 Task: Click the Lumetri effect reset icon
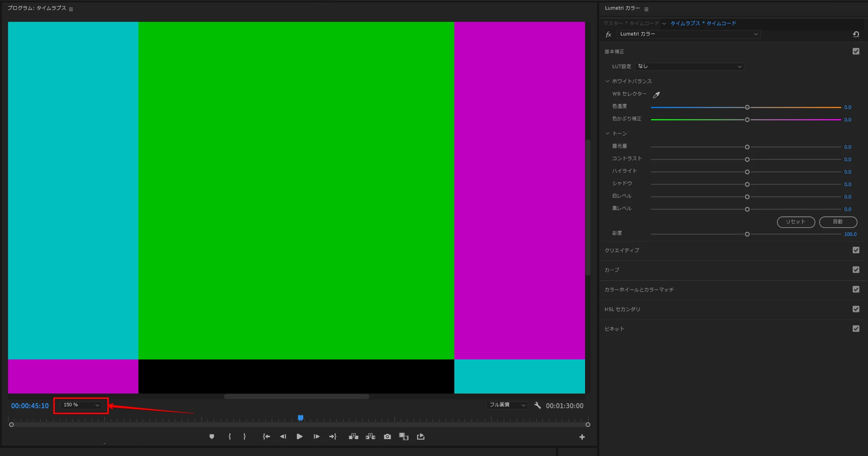(856, 34)
